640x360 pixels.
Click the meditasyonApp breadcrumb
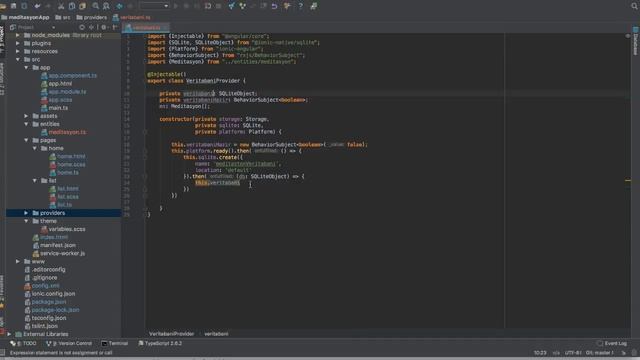pos(25,18)
